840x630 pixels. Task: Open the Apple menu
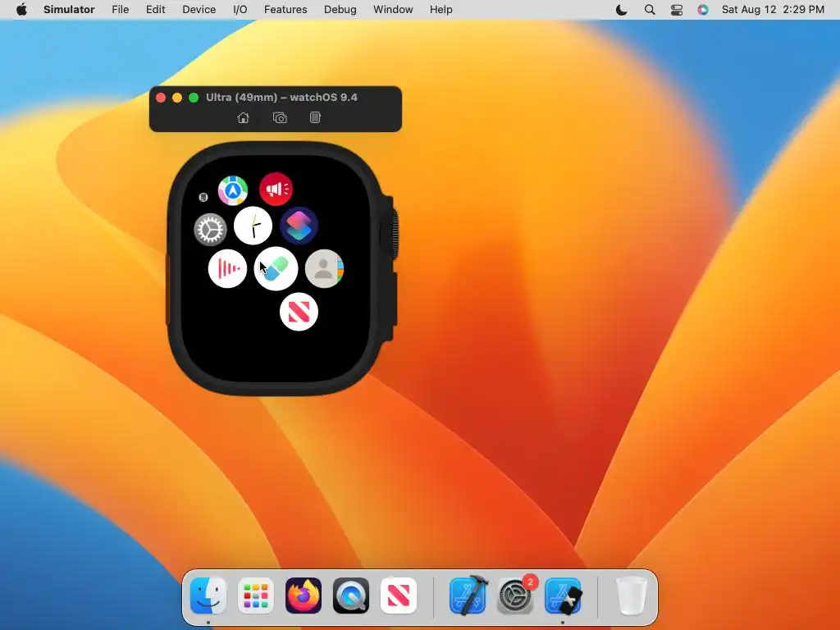point(21,10)
